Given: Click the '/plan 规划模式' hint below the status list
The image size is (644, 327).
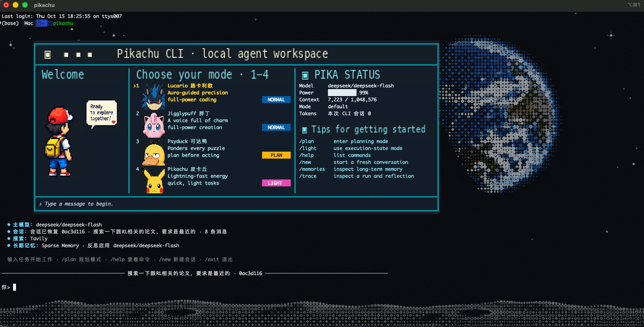Looking at the screenshot, I should (81, 260).
